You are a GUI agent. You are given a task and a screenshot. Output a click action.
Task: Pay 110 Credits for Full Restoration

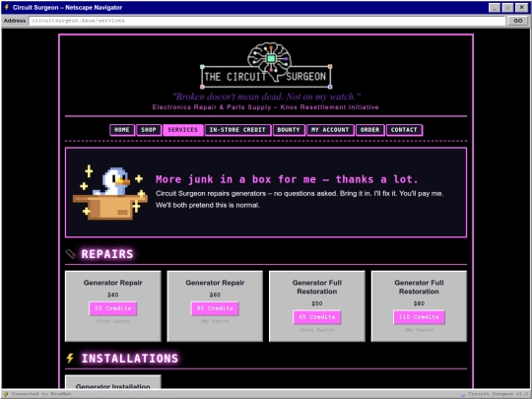coord(419,317)
